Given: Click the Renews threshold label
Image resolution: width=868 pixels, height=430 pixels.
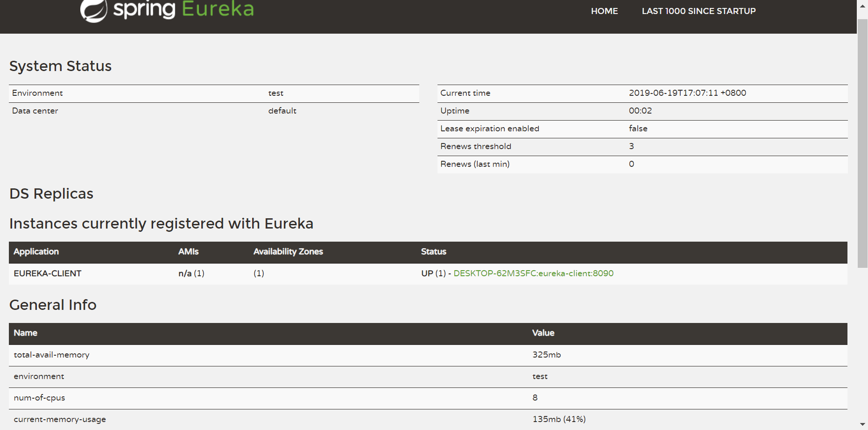Looking at the screenshot, I should [x=476, y=146].
